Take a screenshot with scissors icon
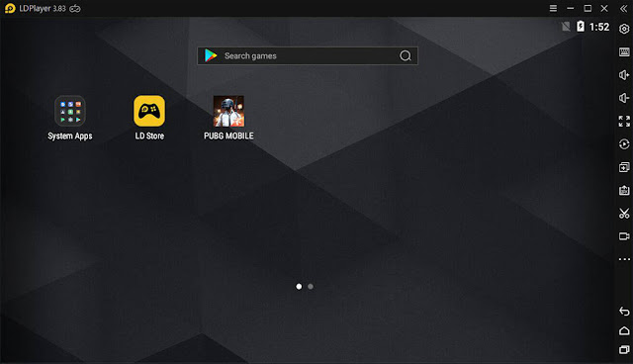The image size is (633, 364). [624, 213]
